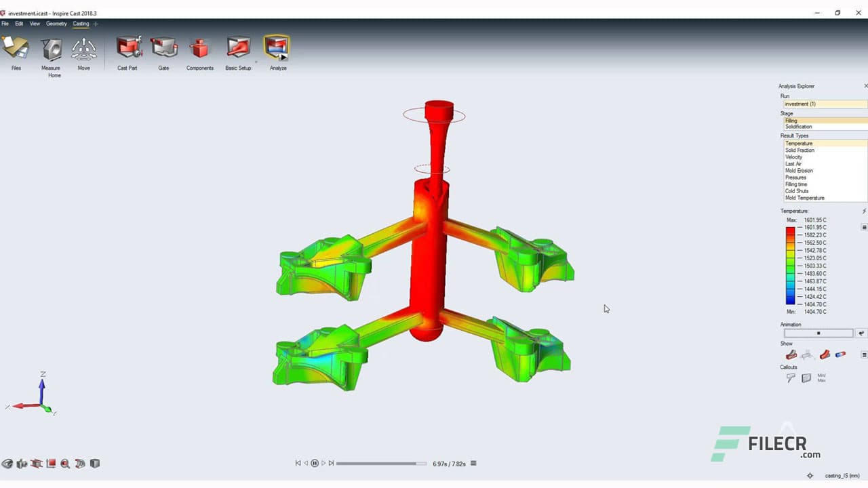The image size is (868, 488).
Task: Open the Measure tool
Action: pos(51,49)
